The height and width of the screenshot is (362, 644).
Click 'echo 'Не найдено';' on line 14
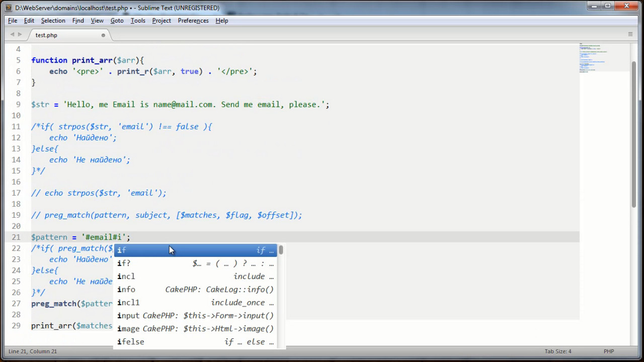(90, 160)
